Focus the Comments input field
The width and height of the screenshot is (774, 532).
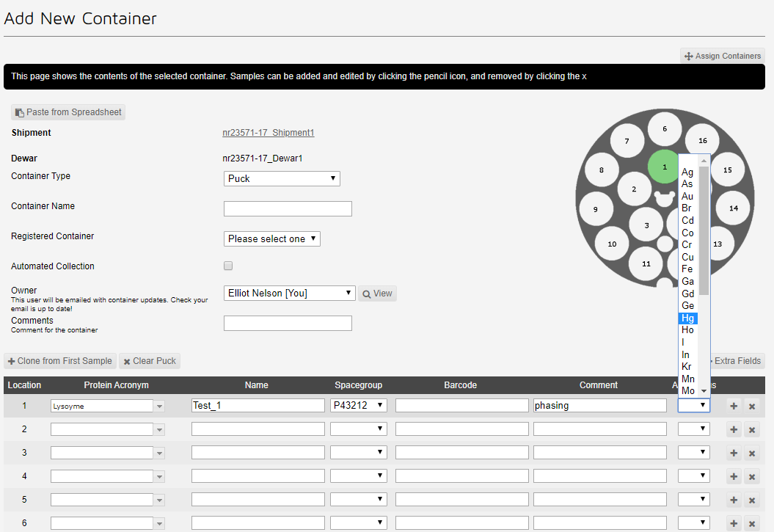288,324
